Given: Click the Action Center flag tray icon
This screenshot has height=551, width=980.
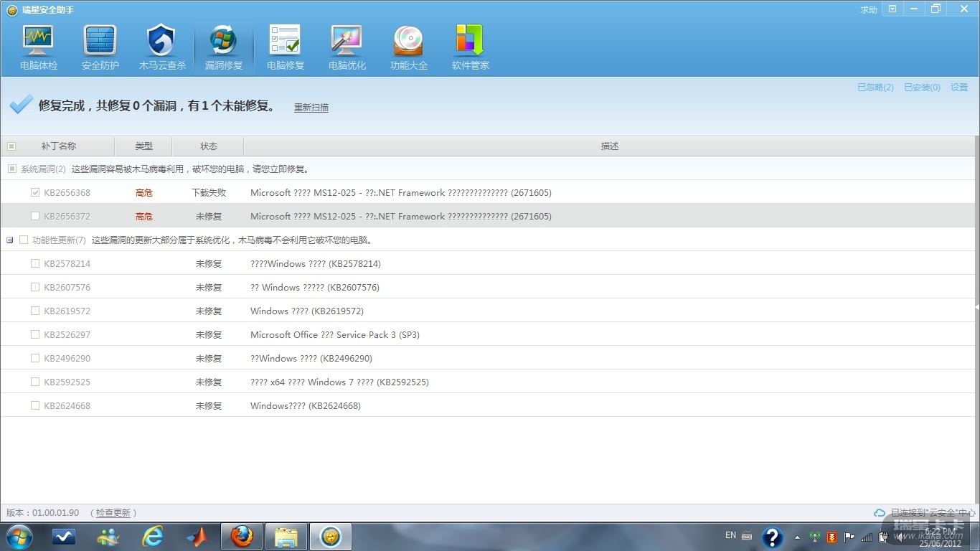Looking at the screenshot, I should click(x=849, y=536).
